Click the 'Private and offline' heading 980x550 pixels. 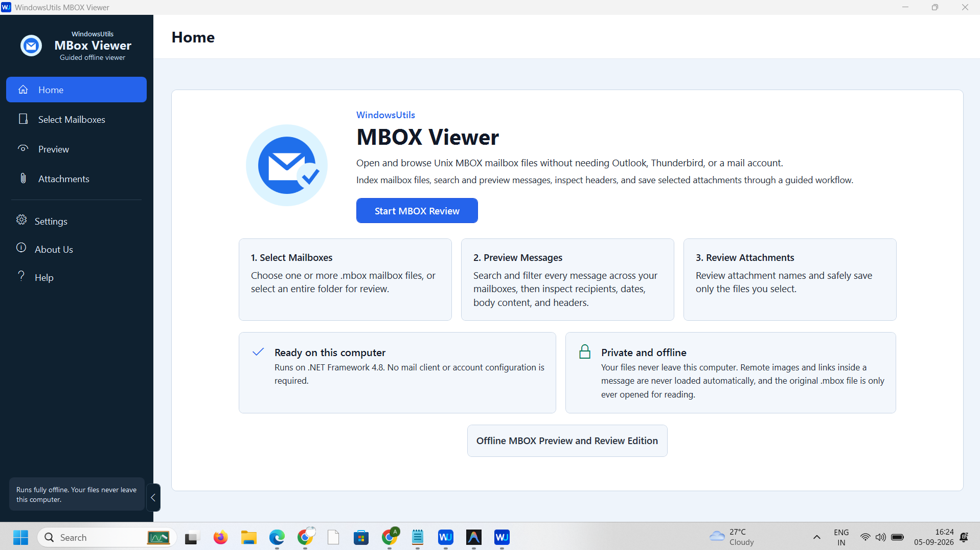[644, 353]
